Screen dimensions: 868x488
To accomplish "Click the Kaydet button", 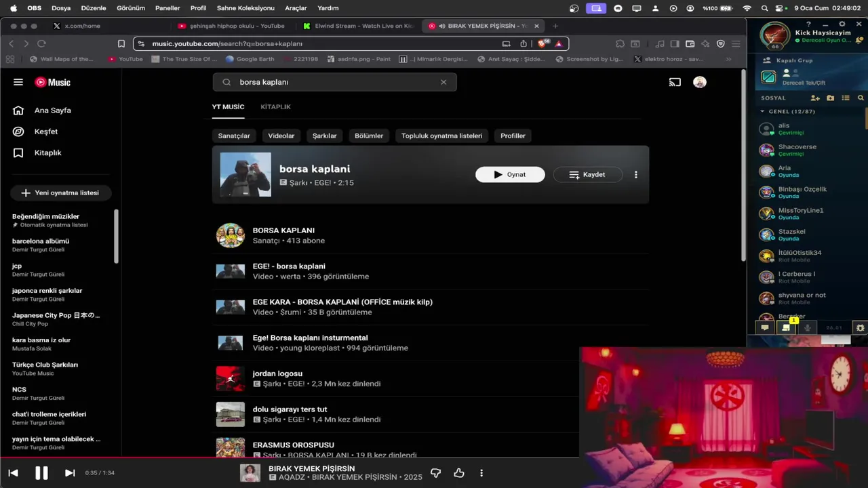I will (x=588, y=174).
